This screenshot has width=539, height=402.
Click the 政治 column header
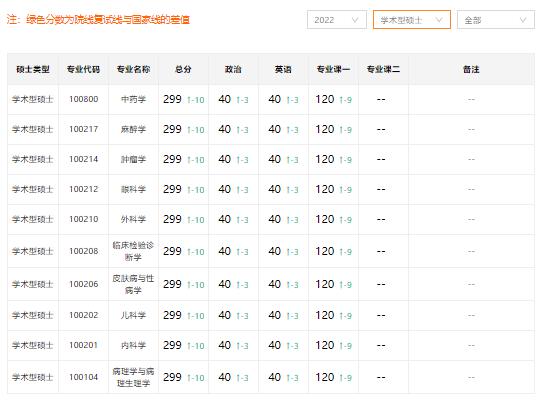(x=233, y=69)
